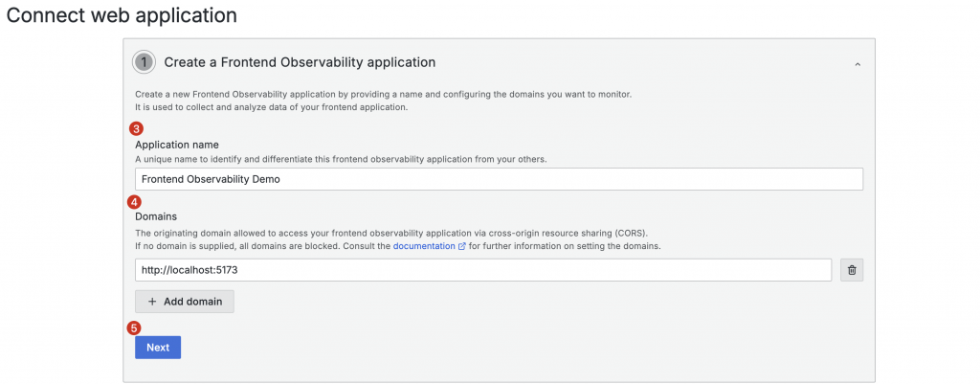Focus the Application name text field

[x=499, y=179]
